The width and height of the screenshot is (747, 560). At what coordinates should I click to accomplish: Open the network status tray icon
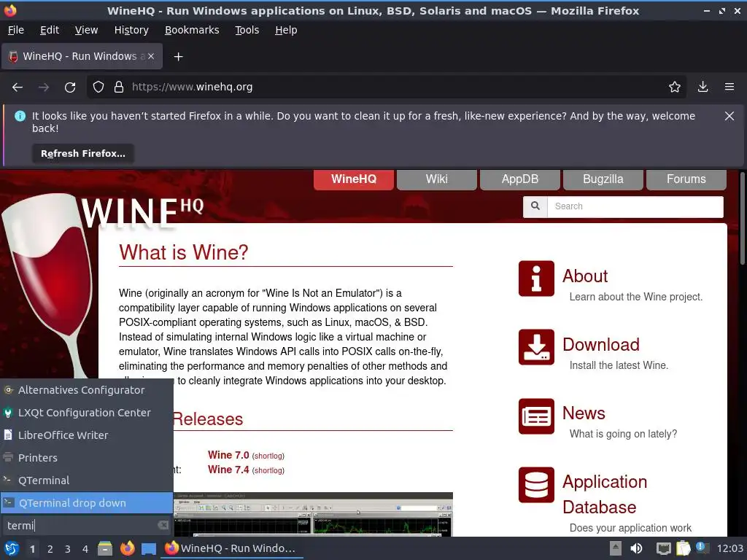point(663,548)
